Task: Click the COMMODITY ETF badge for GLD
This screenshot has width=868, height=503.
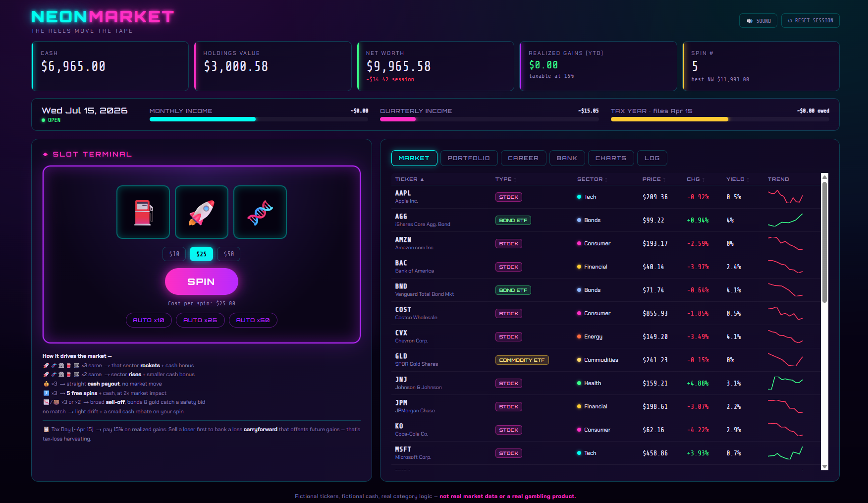Action: coord(522,360)
